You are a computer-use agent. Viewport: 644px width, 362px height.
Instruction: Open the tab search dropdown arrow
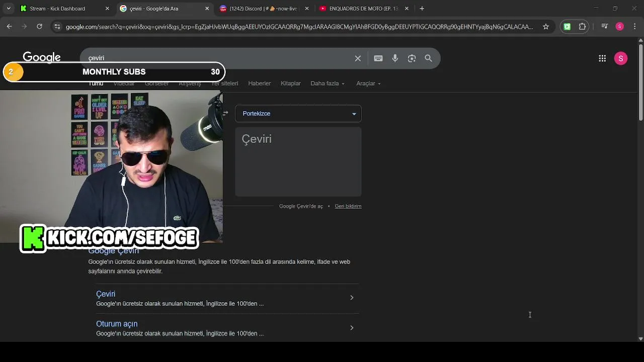[x=9, y=9]
